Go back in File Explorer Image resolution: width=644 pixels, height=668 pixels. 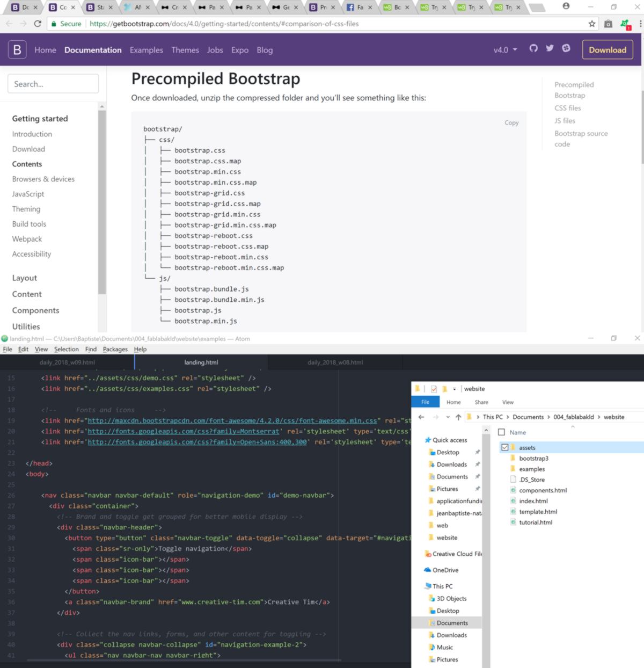pos(421,417)
